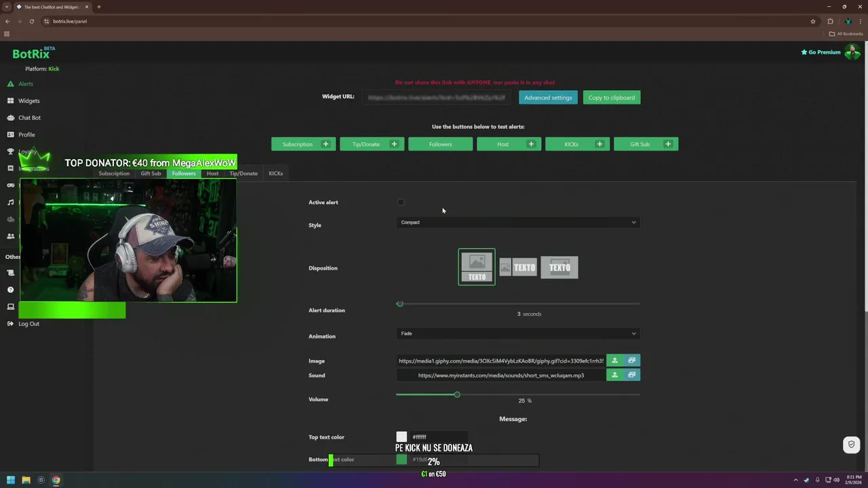Select the Followers tab
The width and height of the screenshot is (868, 488).
coord(184,174)
